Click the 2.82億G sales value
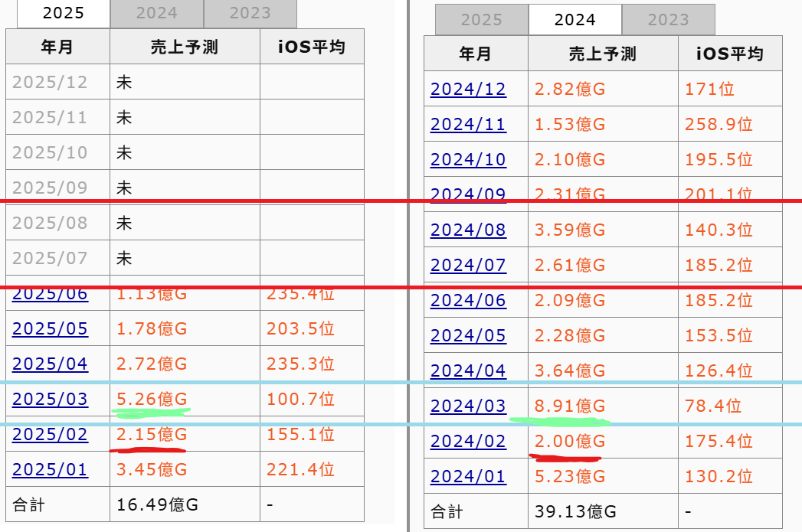The height and width of the screenshot is (532, 802). pos(570,89)
